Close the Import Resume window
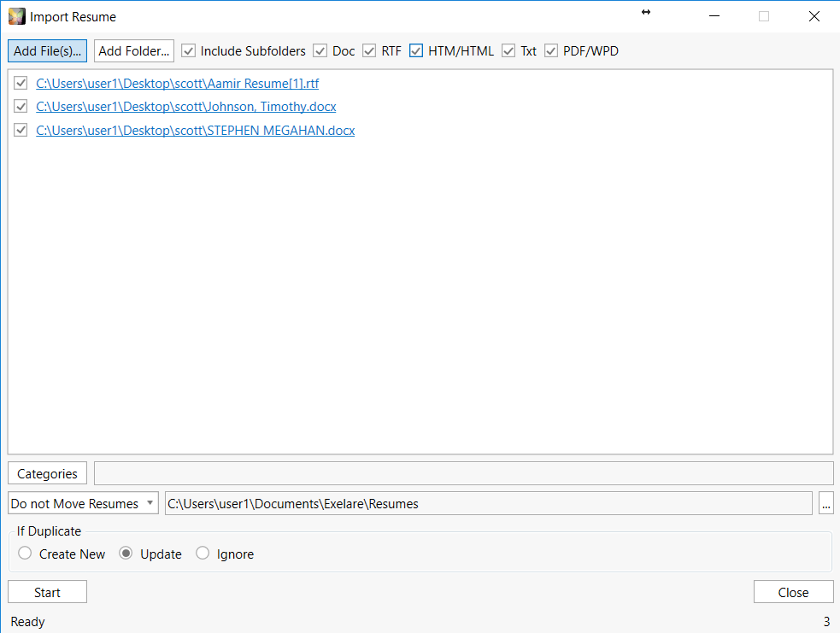 pos(814,16)
